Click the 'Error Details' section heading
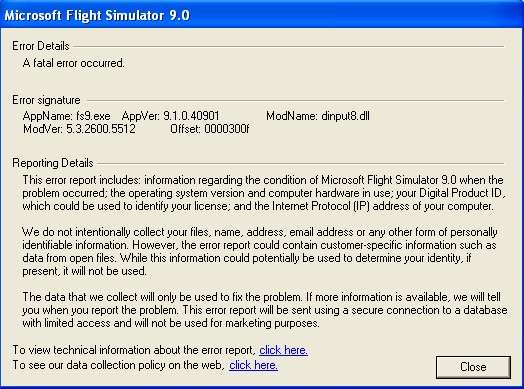Screen dimensions: 524x389 point(41,46)
